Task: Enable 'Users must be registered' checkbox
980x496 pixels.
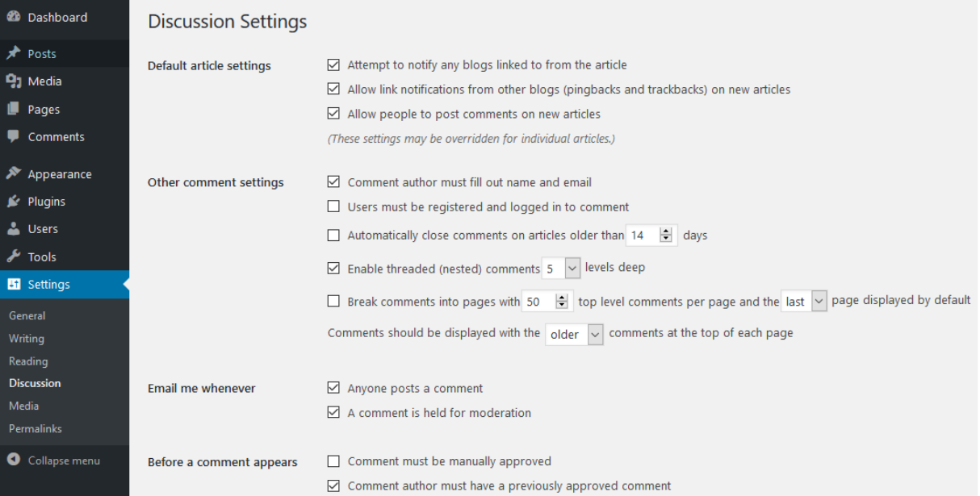Action: tap(333, 206)
